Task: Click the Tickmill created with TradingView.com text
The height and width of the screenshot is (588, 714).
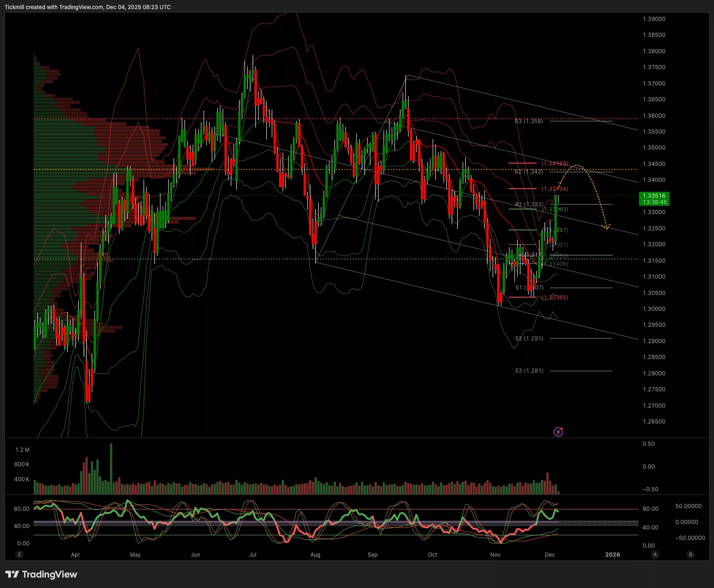Action: pyautogui.click(x=88, y=7)
